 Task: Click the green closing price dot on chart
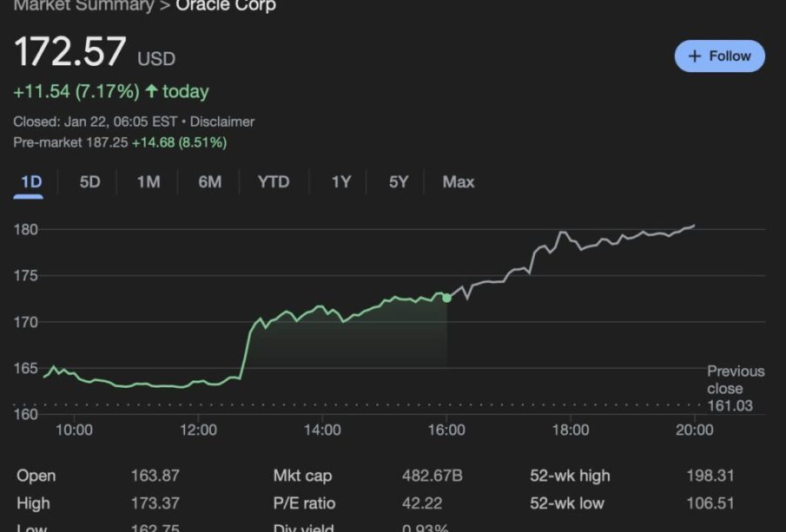point(446,298)
